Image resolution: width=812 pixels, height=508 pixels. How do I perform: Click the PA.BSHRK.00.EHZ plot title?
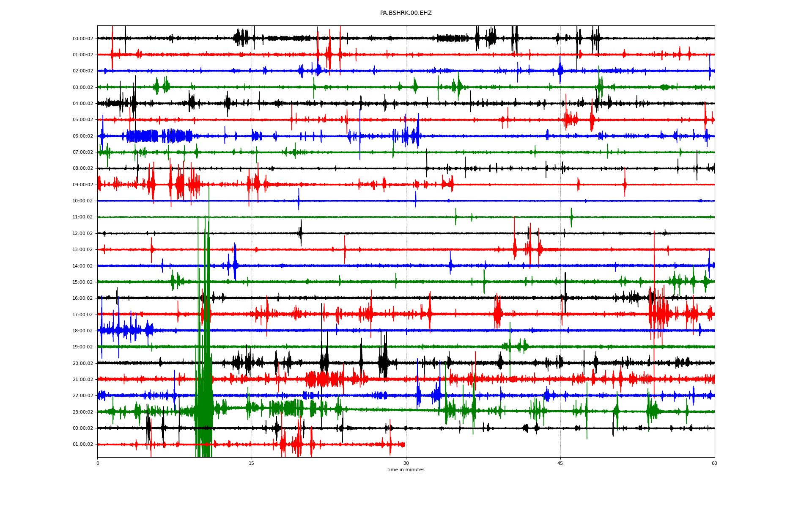(406, 13)
